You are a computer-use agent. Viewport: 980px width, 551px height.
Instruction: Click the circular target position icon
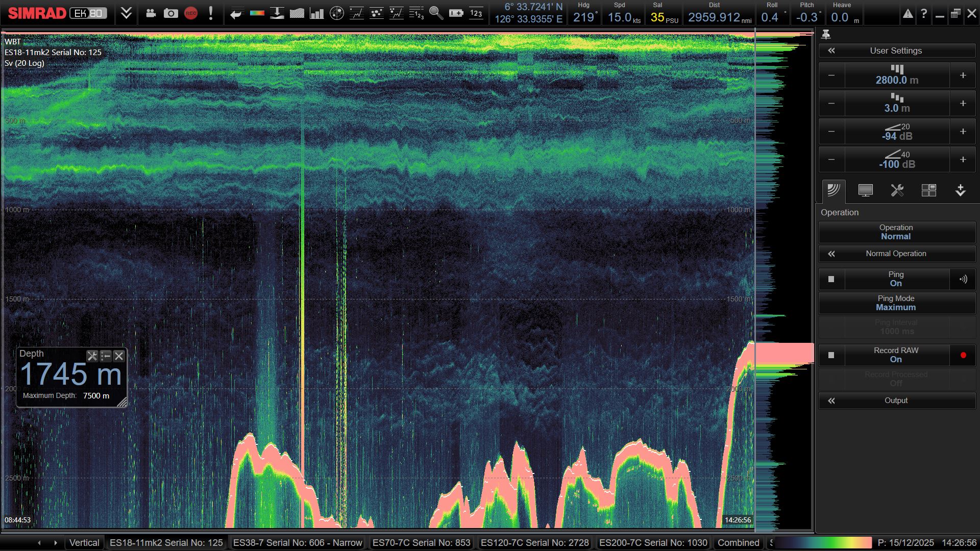tap(337, 14)
